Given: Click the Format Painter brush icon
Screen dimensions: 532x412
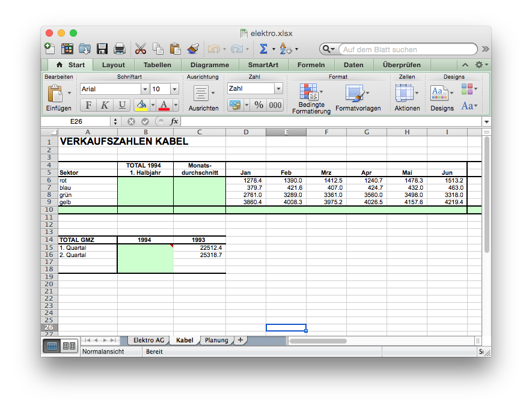Looking at the screenshot, I should 193,49.
